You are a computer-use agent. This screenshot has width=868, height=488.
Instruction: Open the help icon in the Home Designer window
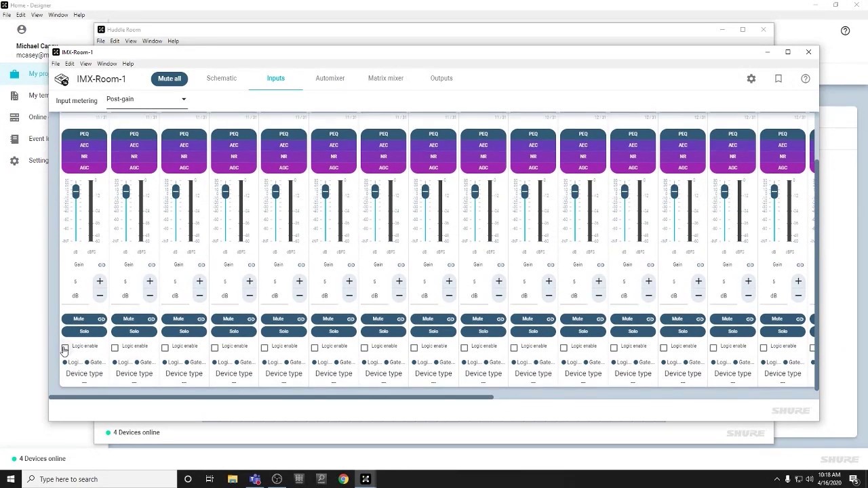click(845, 30)
